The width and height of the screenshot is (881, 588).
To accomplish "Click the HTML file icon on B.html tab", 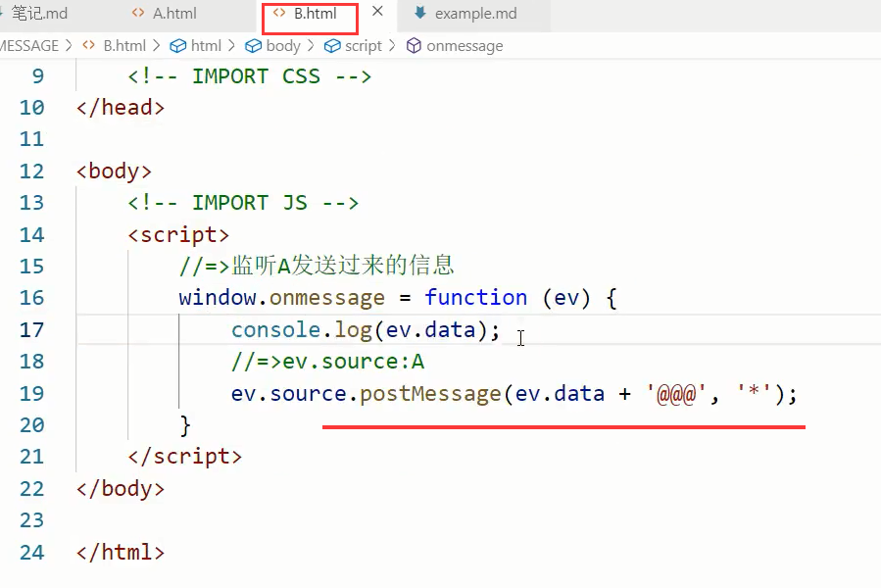I will [x=279, y=13].
